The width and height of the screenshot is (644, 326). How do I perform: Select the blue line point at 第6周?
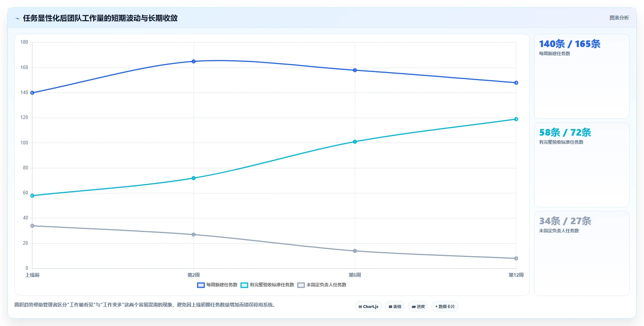pos(355,70)
